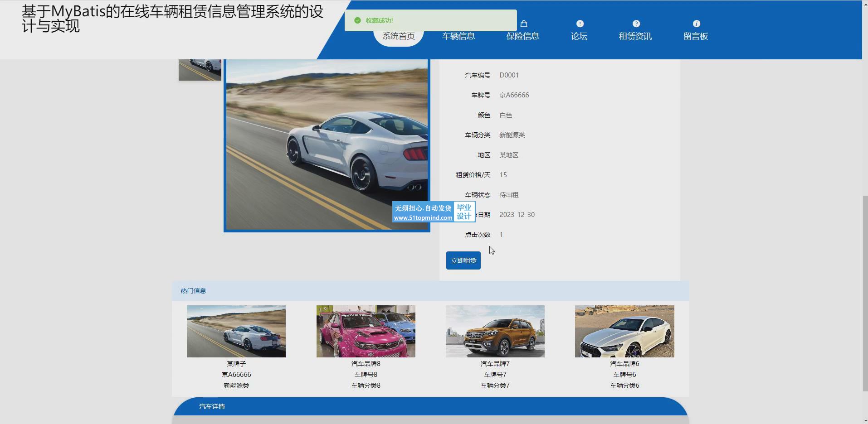Navigate to the 论坛 page
Screen dimensions: 868x424
(579, 36)
